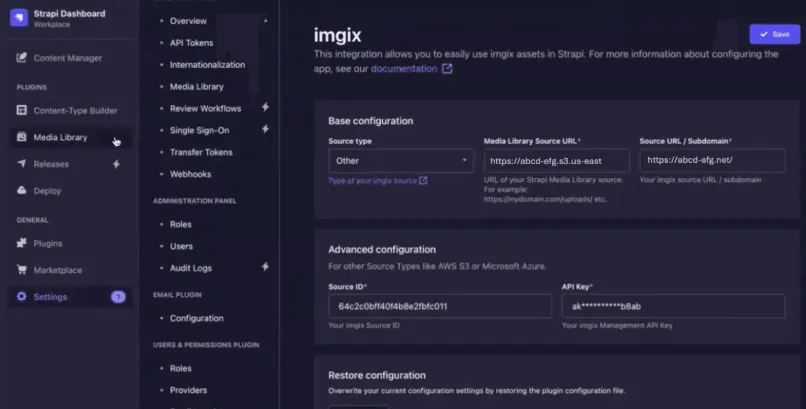Open Users under Administration Panel

click(x=181, y=246)
